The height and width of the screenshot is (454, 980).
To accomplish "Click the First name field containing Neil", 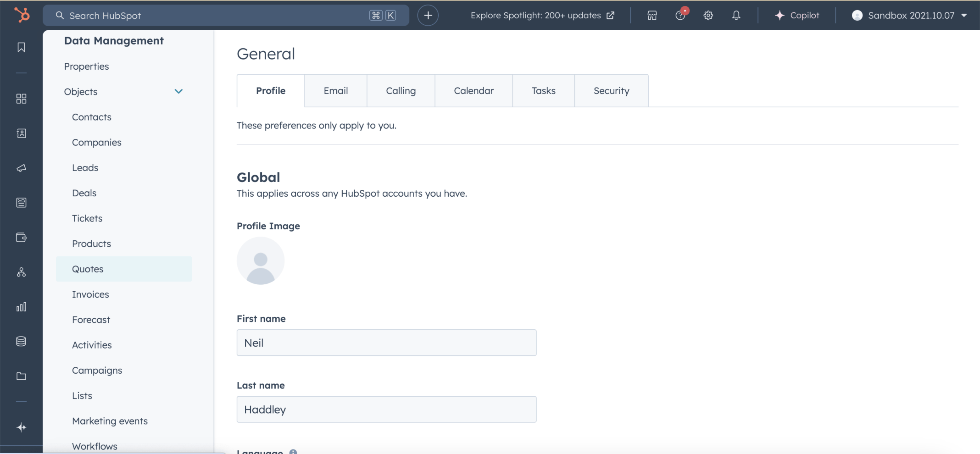I will (x=386, y=343).
